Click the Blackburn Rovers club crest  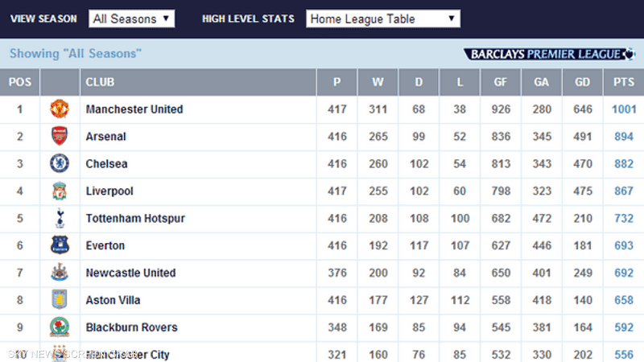tap(60, 327)
